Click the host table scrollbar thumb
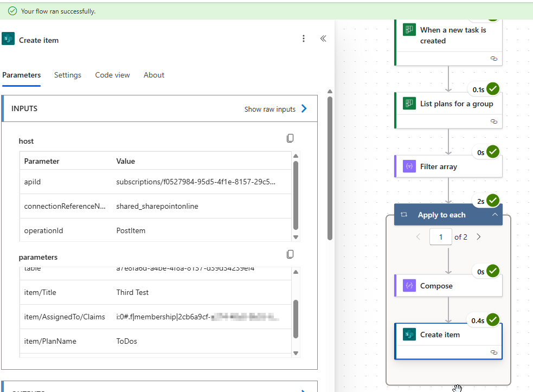The image size is (533, 392). (296, 196)
